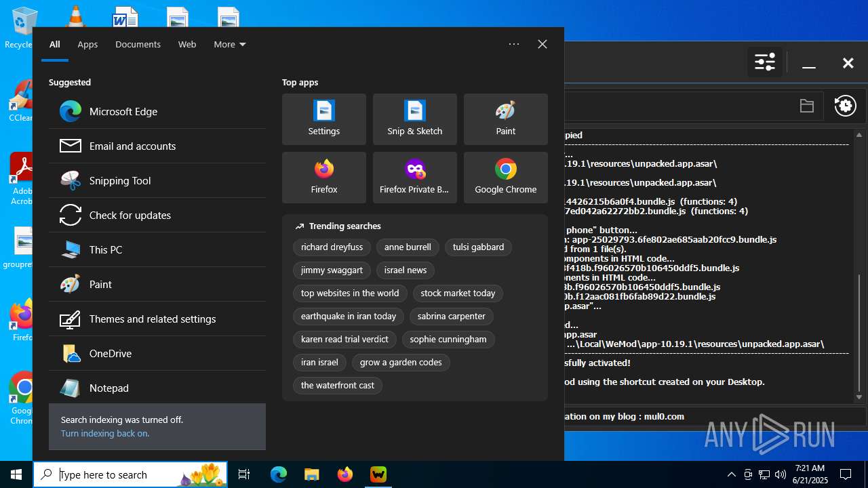Launch Notepad from Suggested list
The width and height of the screenshot is (868, 488).
pos(157,388)
